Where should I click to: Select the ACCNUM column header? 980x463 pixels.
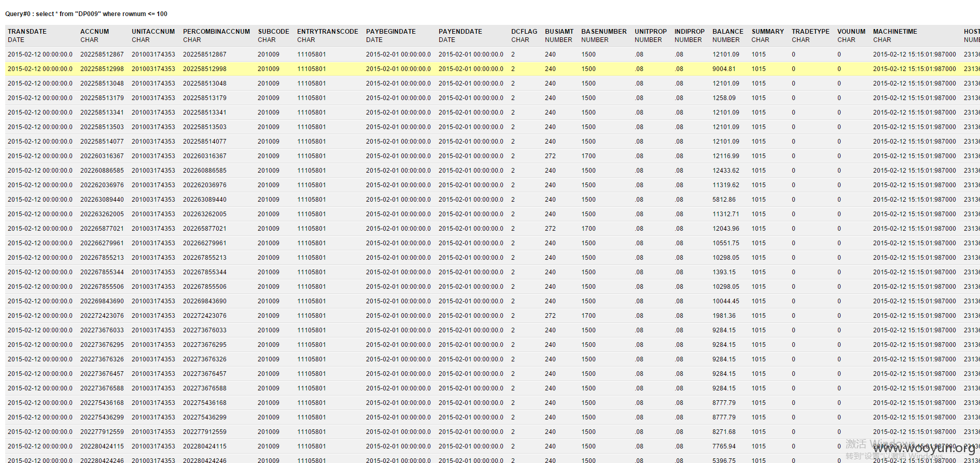pos(94,32)
